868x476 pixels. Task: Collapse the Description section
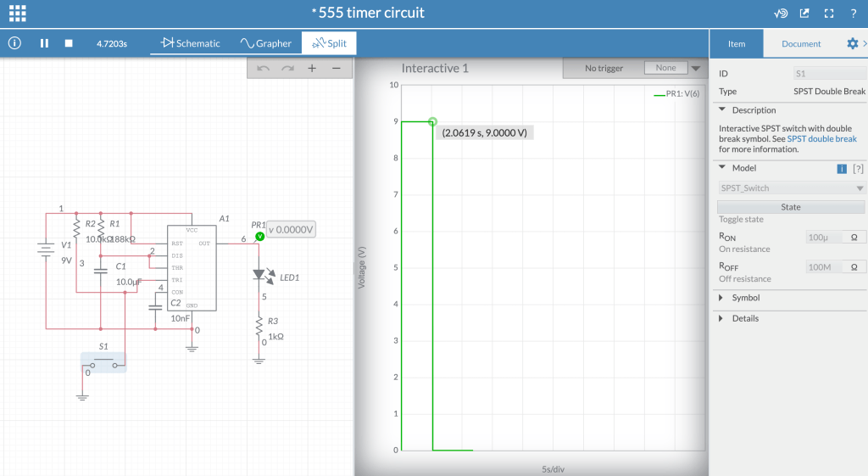point(722,110)
